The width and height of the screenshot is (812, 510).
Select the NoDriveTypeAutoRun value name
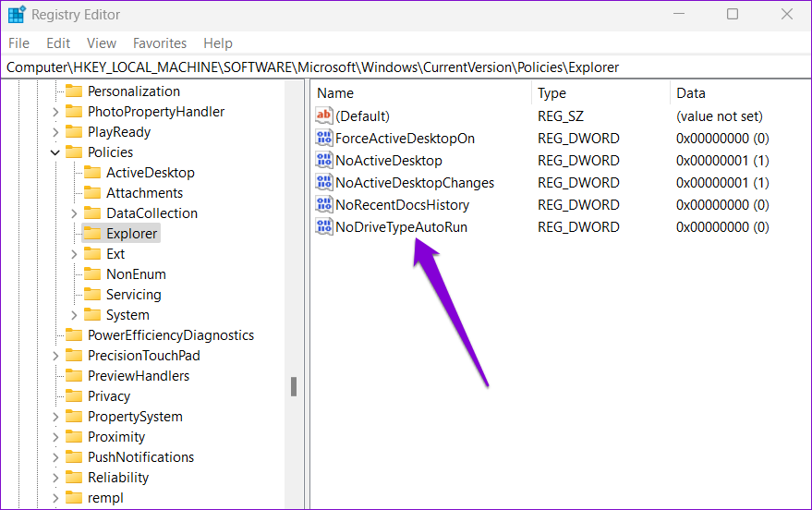pyautogui.click(x=401, y=227)
